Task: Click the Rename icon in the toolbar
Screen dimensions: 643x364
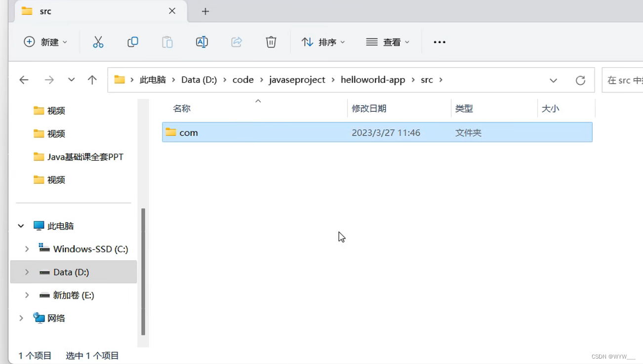Action: pos(202,42)
